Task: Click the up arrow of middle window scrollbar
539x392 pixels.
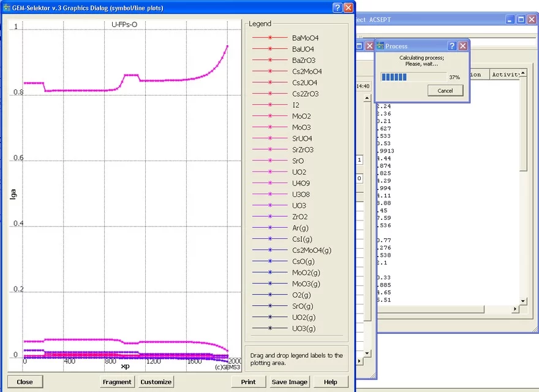Action: pyautogui.click(x=367, y=99)
